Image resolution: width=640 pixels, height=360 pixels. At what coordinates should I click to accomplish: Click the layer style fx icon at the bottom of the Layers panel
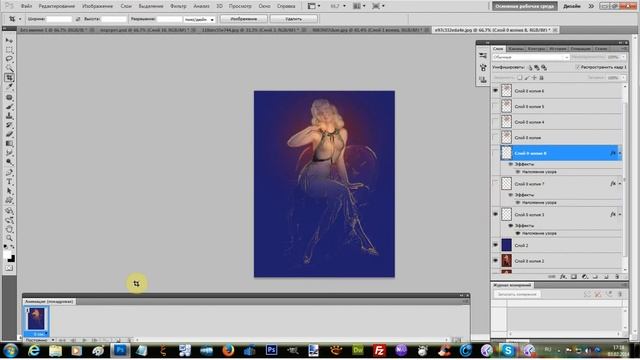point(563,277)
